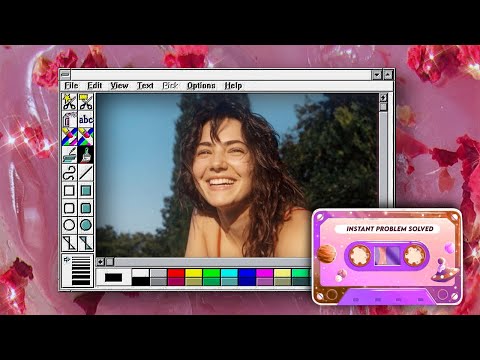Choose the empty Rounded Box tool
Viewport: 480px width, 360px height.
tap(69, 208)
